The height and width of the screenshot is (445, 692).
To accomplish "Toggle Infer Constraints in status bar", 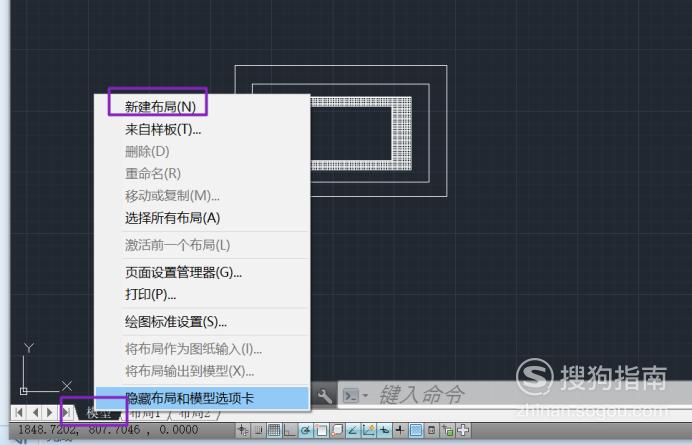I will (x=242, y=430).
